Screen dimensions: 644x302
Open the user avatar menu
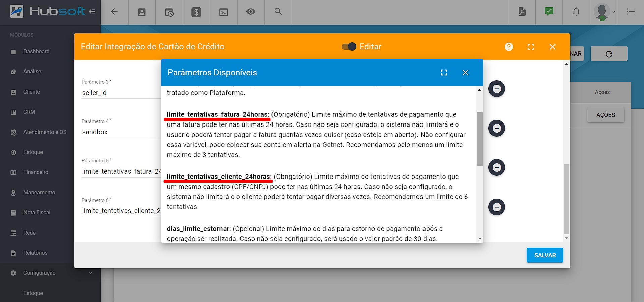(604, 12)
